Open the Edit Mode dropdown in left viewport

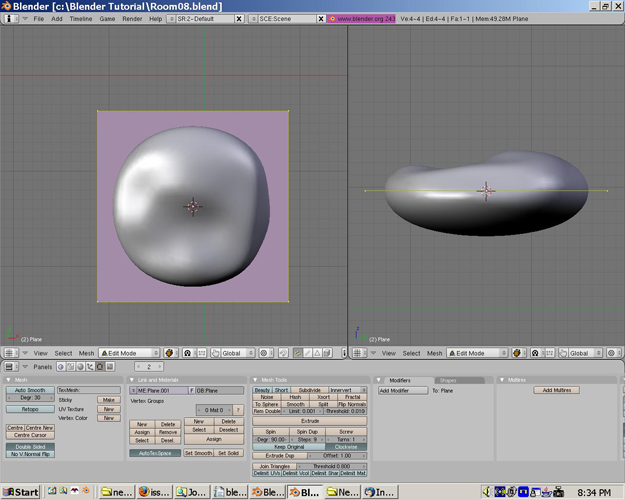[x=127, y=353]
